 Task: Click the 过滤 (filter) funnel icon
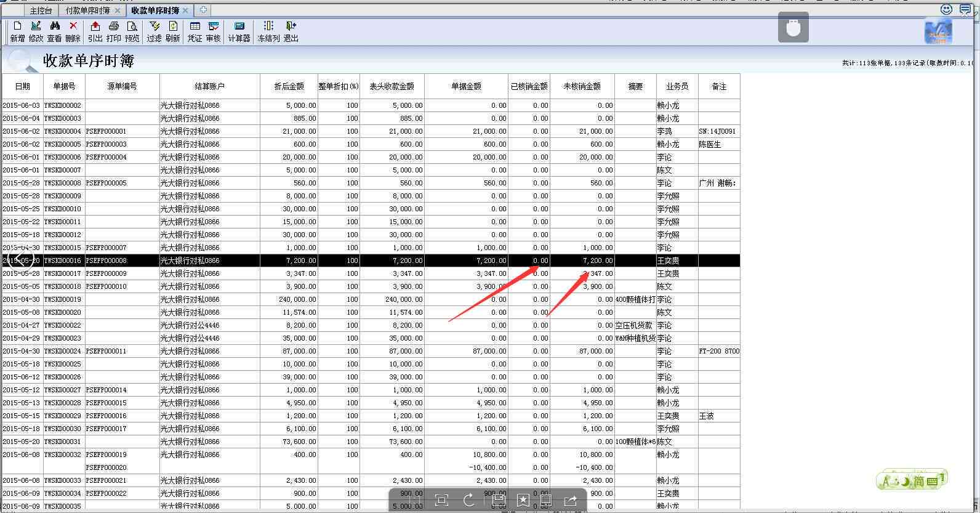click(x=155, y=31)
